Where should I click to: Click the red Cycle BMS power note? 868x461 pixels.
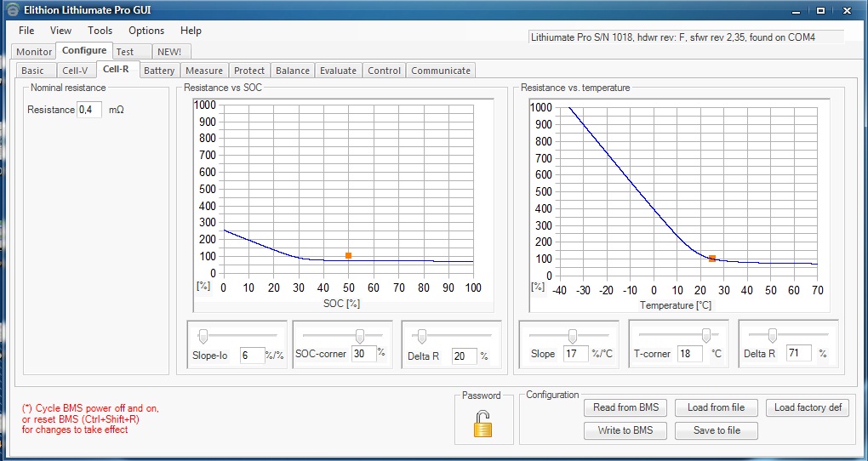coord(90,419)
